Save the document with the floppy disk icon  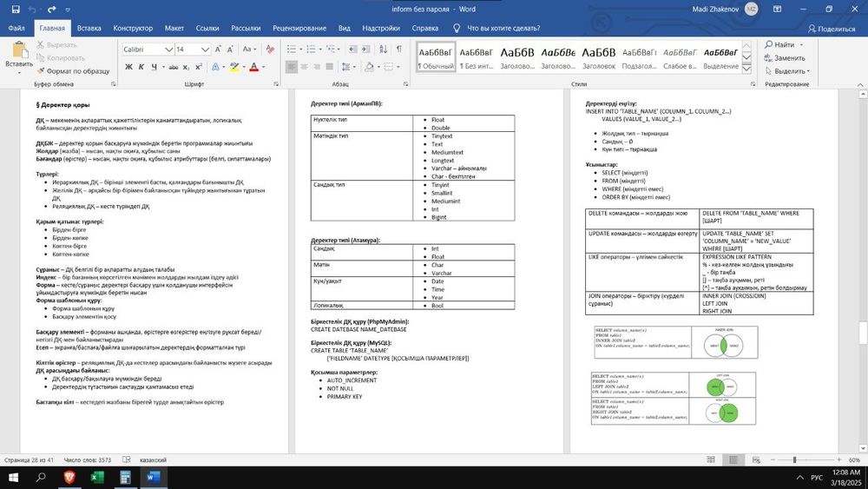[x=16, y=10]
